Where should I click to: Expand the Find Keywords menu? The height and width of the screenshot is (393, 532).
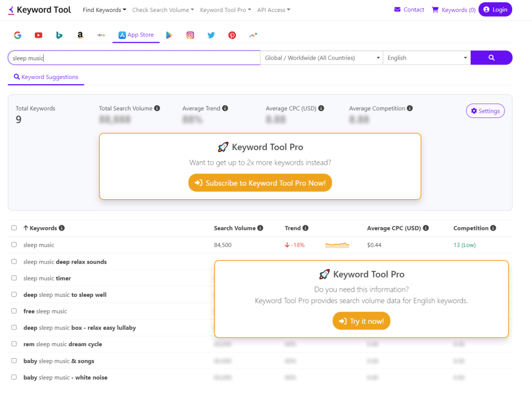click(104, 9)
